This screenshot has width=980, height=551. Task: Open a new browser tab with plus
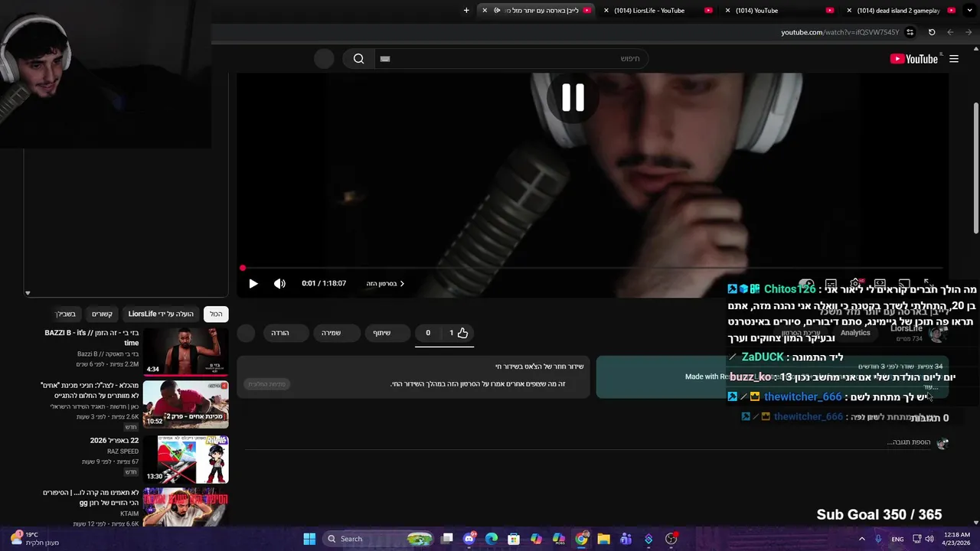pos(466,11)
